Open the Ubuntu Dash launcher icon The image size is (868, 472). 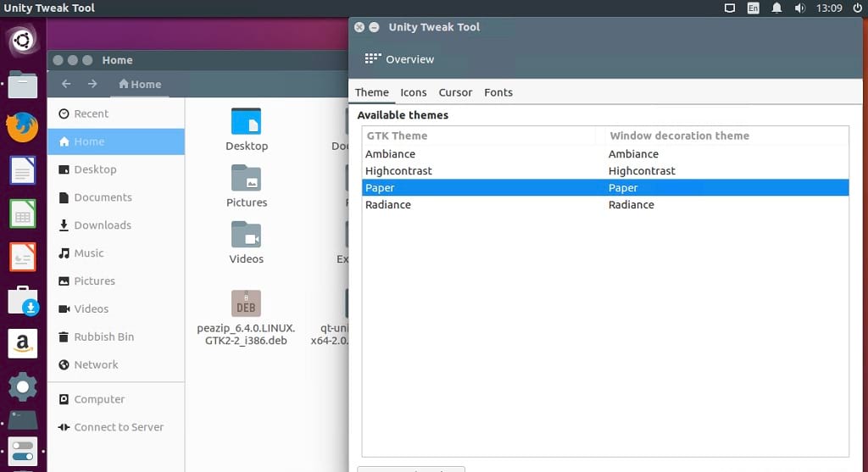coord(23,41)
